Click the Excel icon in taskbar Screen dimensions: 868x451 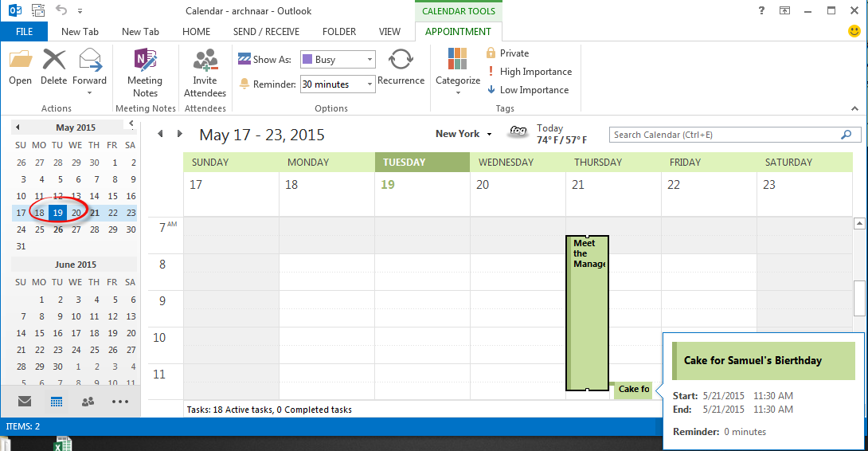(x=62, y=444)
